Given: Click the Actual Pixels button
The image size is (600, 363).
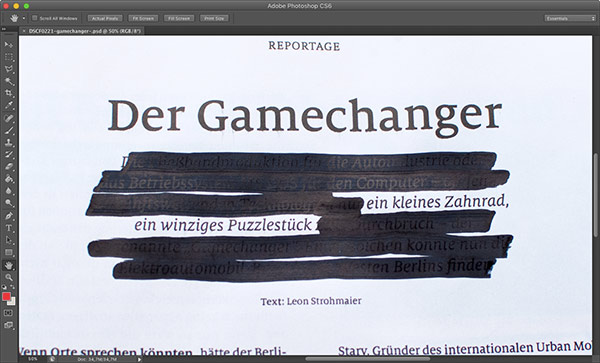Looking at the screenshot, I should 105,18.
